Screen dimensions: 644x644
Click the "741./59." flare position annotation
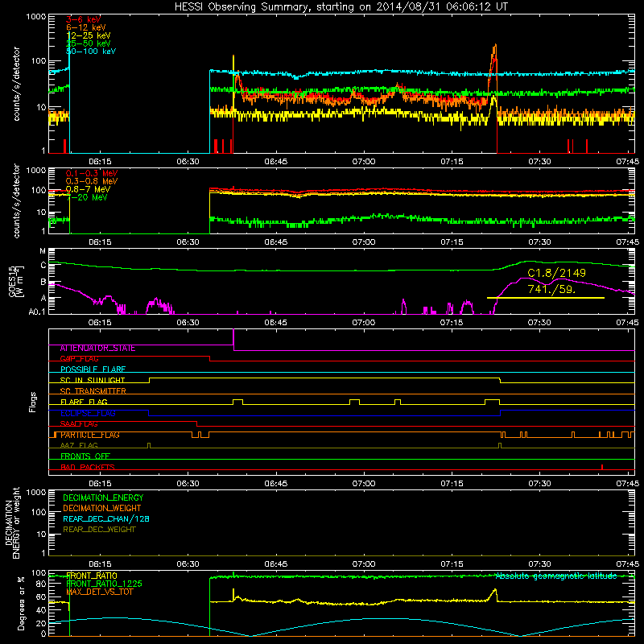tap(551, 289)
